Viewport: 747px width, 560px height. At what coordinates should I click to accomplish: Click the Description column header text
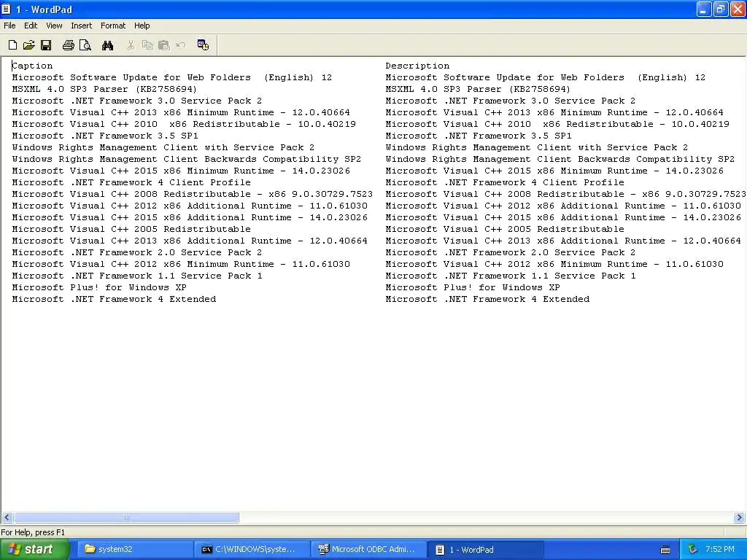[417, 66]
